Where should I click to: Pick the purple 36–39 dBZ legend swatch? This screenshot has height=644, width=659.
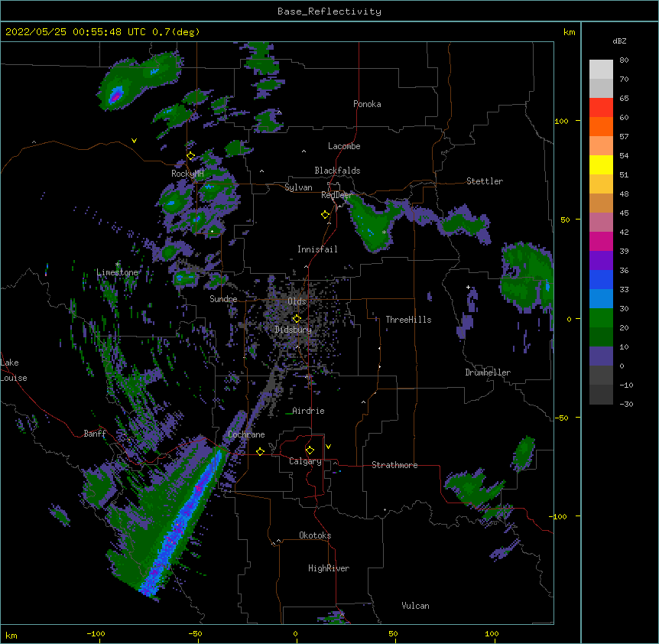pos(601,261)
